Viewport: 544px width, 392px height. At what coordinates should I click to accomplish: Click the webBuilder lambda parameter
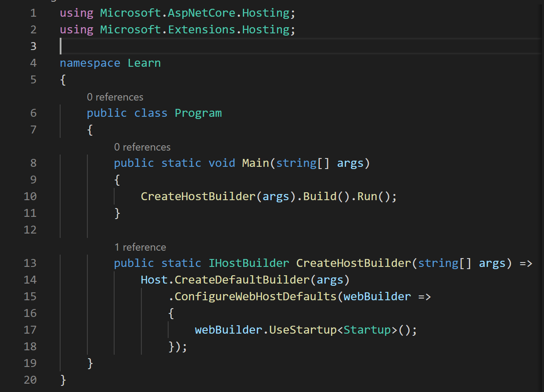click(377, 296)
